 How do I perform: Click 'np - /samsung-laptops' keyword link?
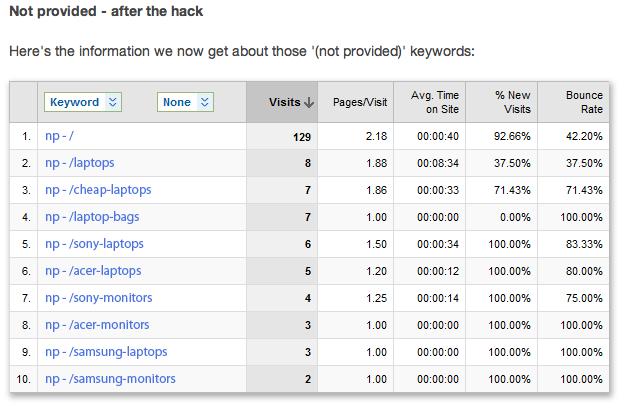coord(106,352)
